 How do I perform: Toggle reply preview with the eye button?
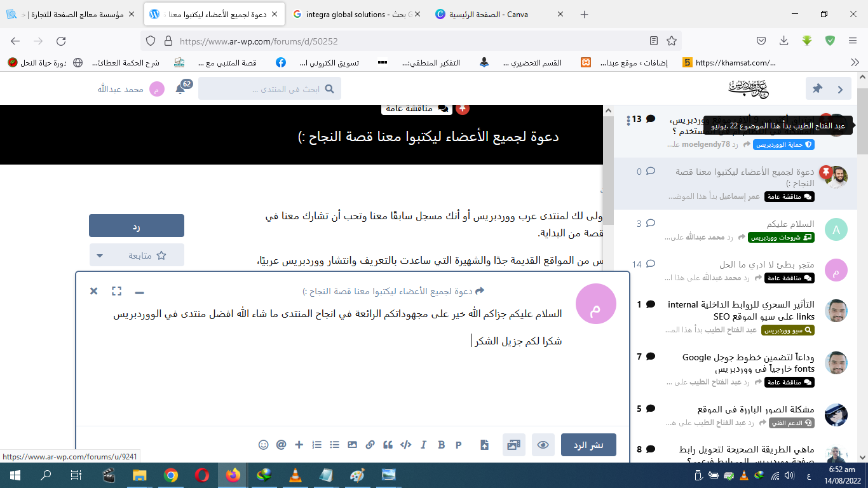click(x=543, y=445)
